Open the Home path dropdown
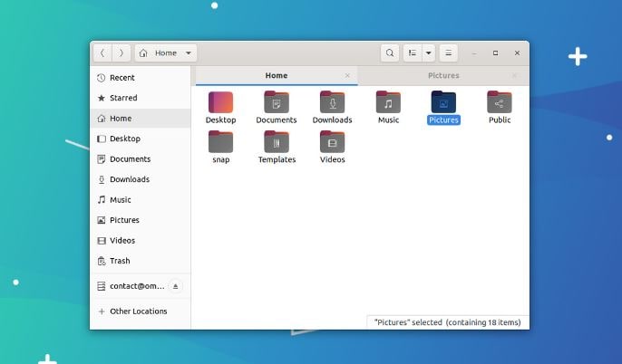The height and width of the screenshot is (364, 622). [166, 53]
